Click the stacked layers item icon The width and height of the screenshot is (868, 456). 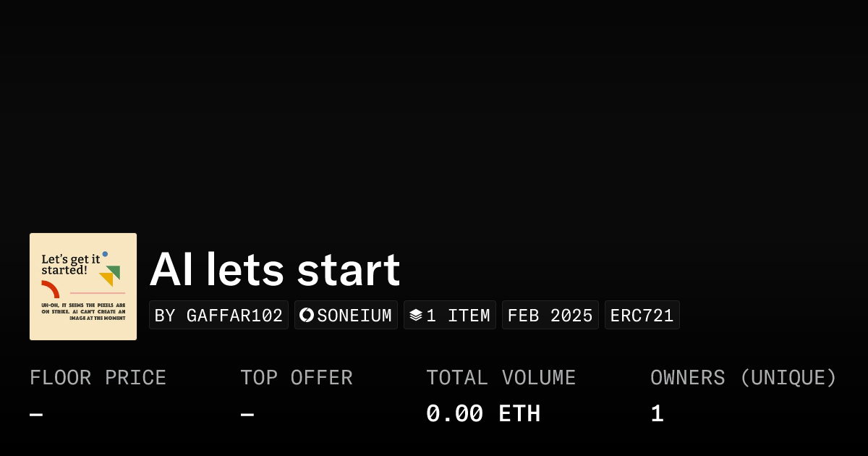(x=416, y=315)
